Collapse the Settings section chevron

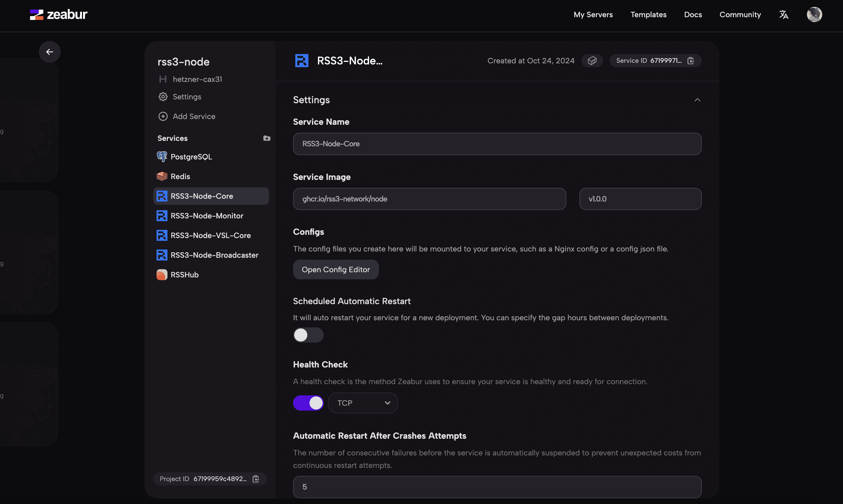point(697,100)
